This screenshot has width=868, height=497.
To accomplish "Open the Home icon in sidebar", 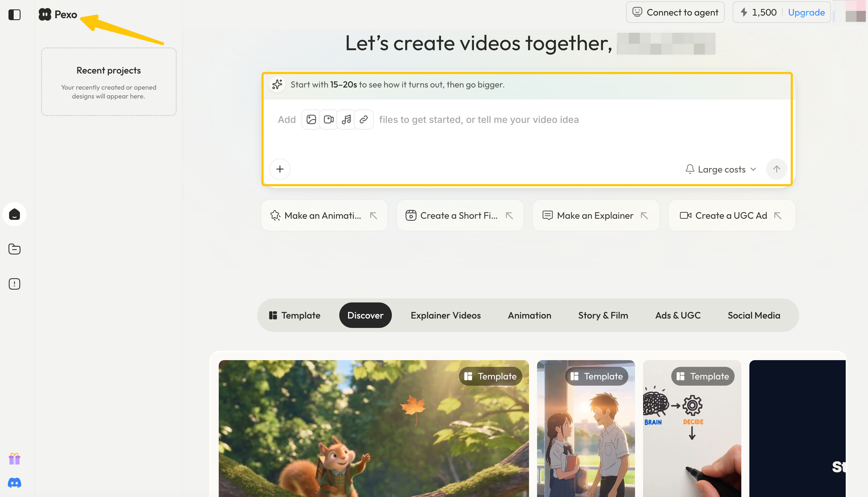I will (x=14, y=214).
